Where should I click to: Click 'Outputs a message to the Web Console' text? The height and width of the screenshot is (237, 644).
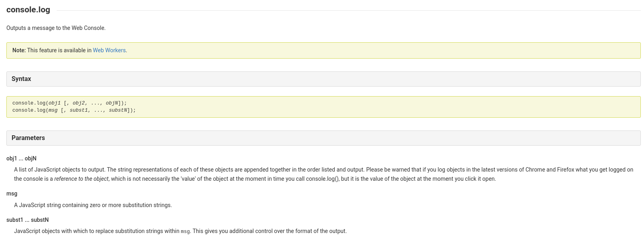pyautogui.click(x=56, y=28)
